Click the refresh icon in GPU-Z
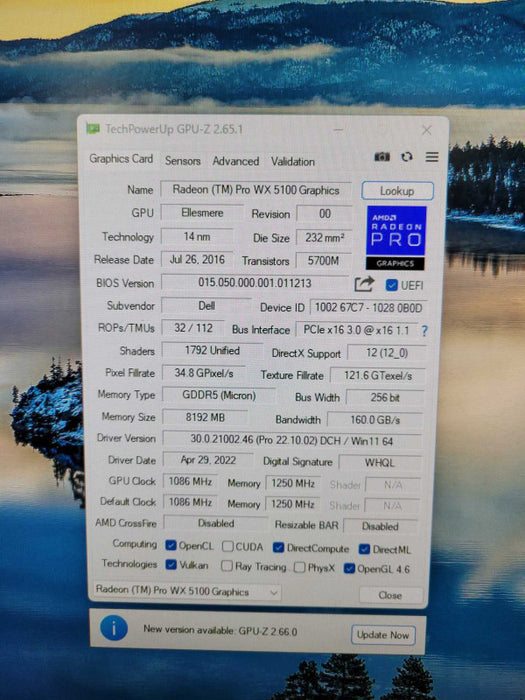The height and width of the screenshot is (700, 525). click(x=406, y=157)
